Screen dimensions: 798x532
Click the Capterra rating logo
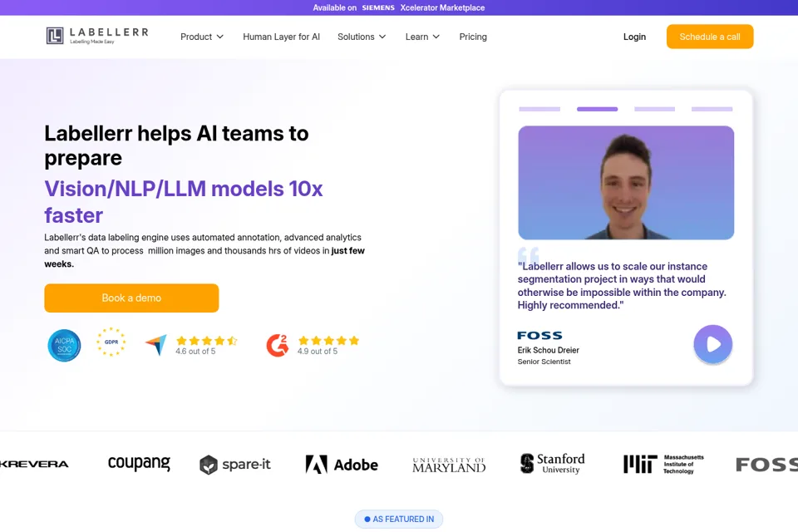(156, 345)
